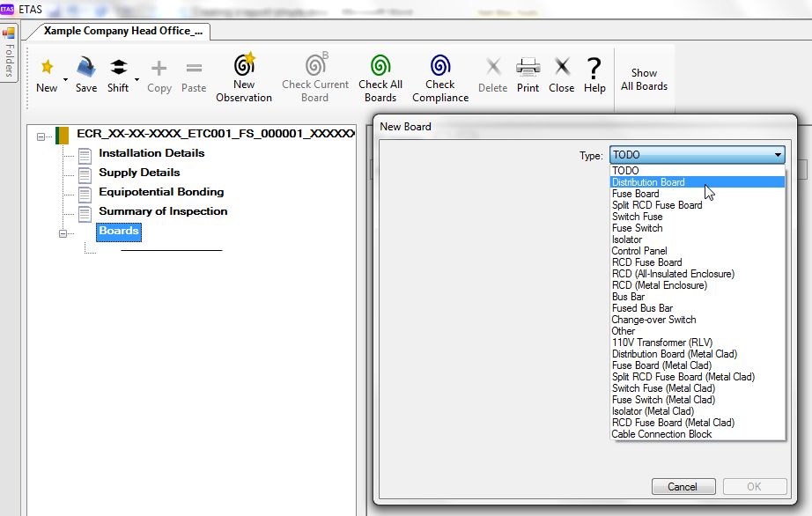Click the OK button in New Board
Viewport: 812px width, 516px height.
pyautogui.click(x=755, y=486)
